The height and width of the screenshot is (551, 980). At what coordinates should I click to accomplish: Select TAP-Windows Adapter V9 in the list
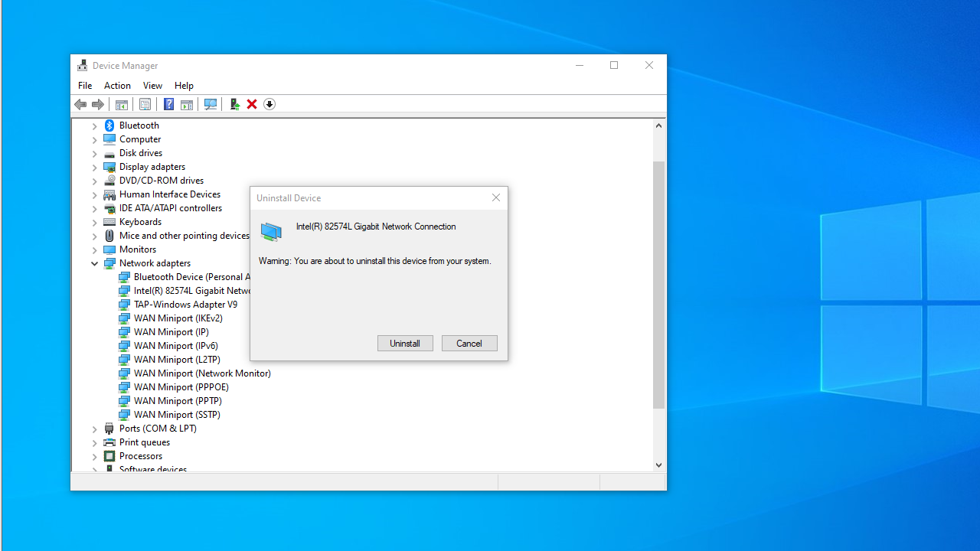point(185,305)
